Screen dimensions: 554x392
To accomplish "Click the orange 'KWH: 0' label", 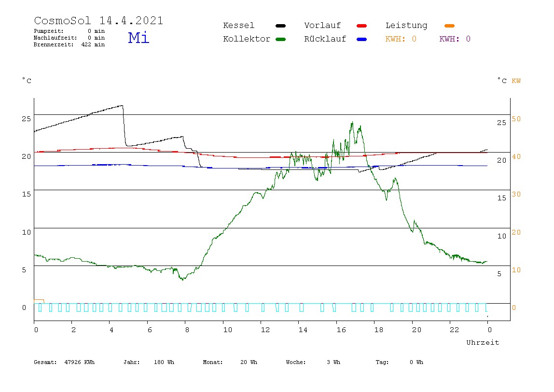I will pyautogui.click(x=401, y=39).
